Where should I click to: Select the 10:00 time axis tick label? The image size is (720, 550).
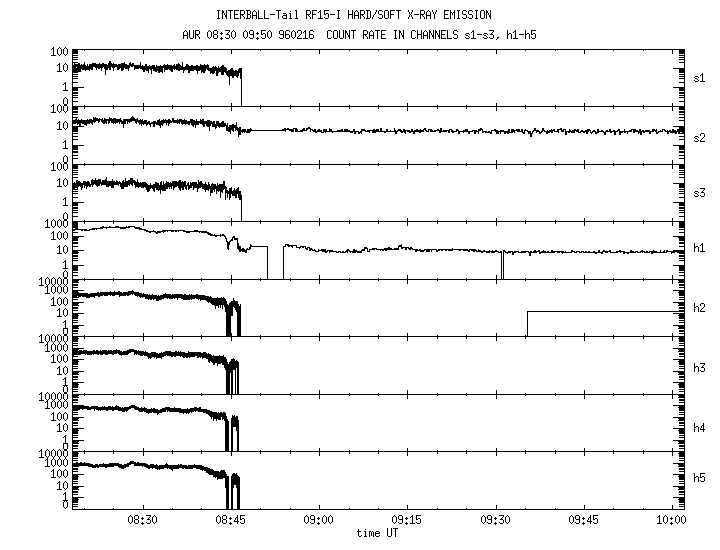(671, 521)
